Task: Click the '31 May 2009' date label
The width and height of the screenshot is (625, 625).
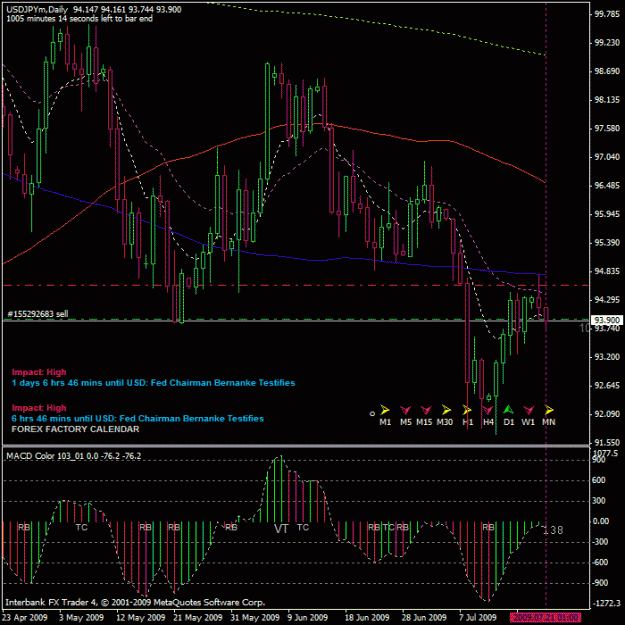Action: [x=255, y=618]
